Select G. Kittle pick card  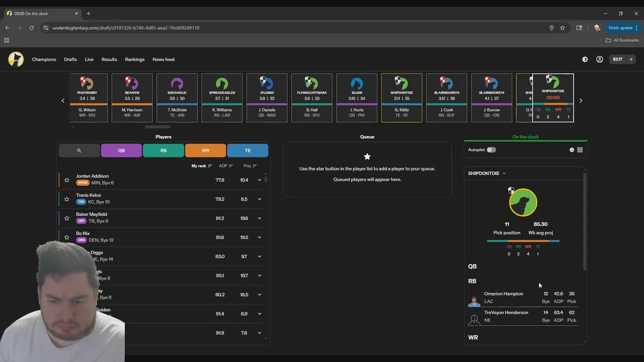coord(401,98)
